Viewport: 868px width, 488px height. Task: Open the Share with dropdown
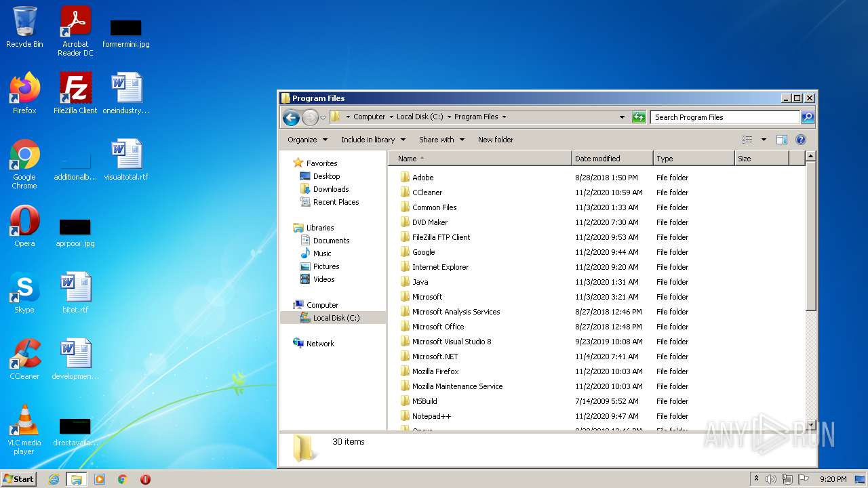tap(441, 140)
